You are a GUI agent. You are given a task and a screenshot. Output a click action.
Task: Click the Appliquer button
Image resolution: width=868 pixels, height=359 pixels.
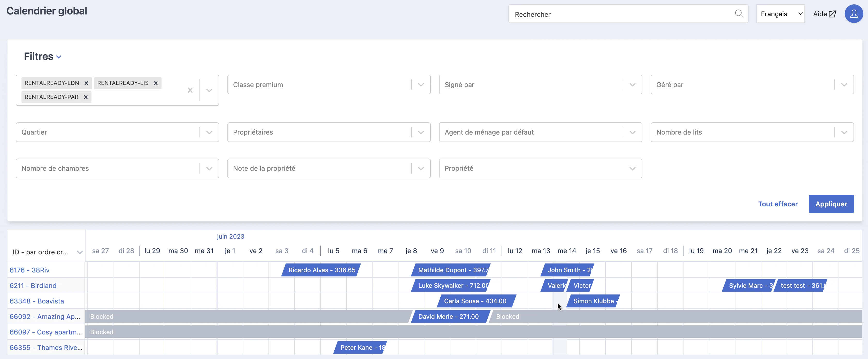(x=831, y=204)
